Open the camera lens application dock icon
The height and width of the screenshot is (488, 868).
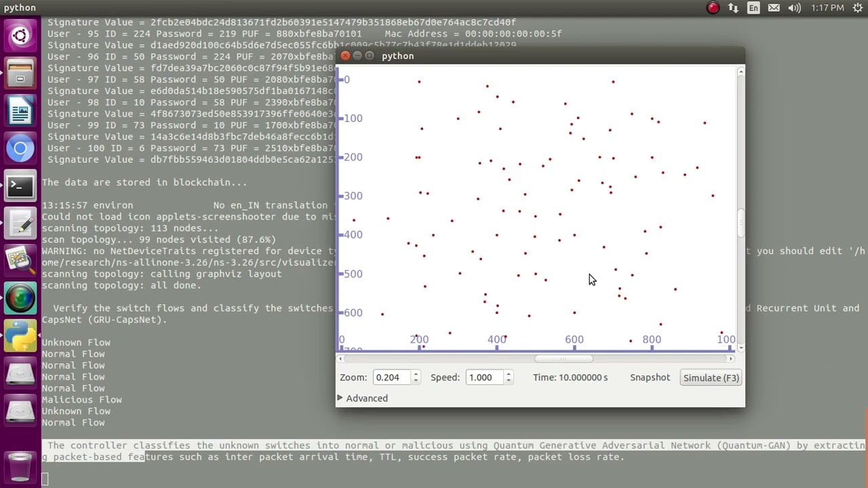tap(20, 298)
